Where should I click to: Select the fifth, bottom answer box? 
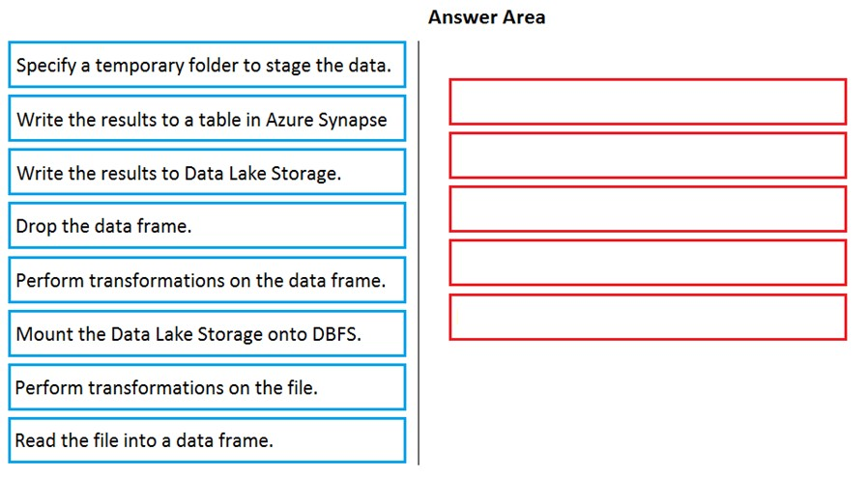tap(648, 318)
